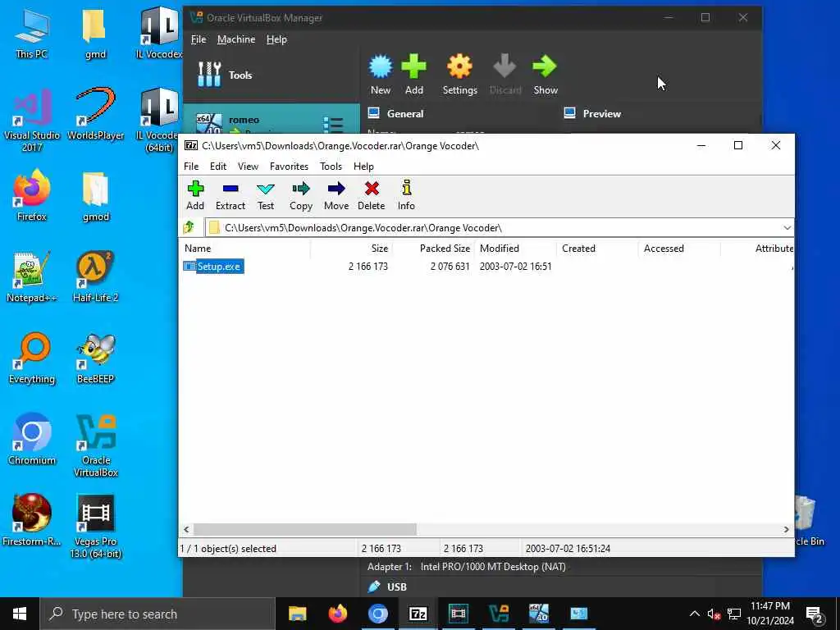The height and width of the screenshot is (630, 840).
Task: Click the green Add icon in VirtualBox
Action: [x=414, y=75]
